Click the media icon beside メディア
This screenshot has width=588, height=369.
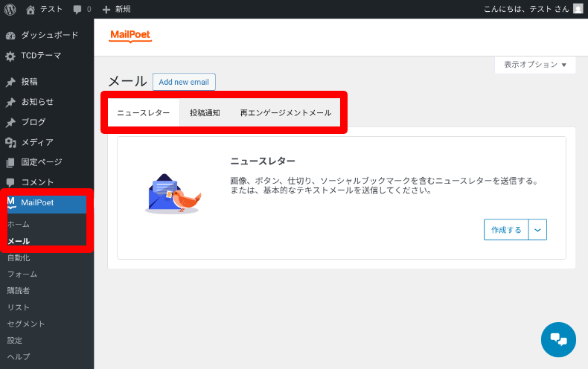10,143
